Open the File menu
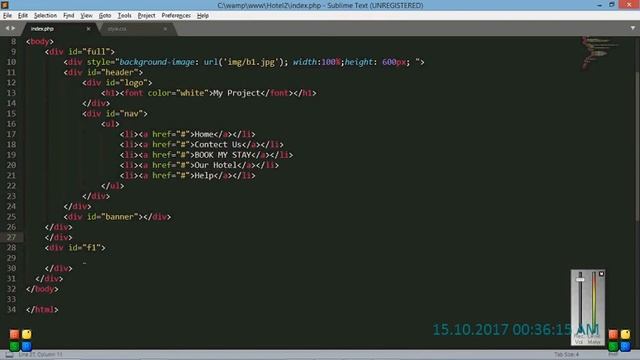Viewport: 640px width, 360px height. [7, 16]
